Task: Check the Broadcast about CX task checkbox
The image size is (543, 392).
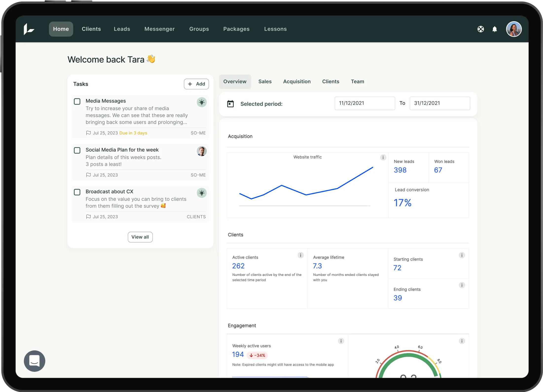Action: pos(77,192)
